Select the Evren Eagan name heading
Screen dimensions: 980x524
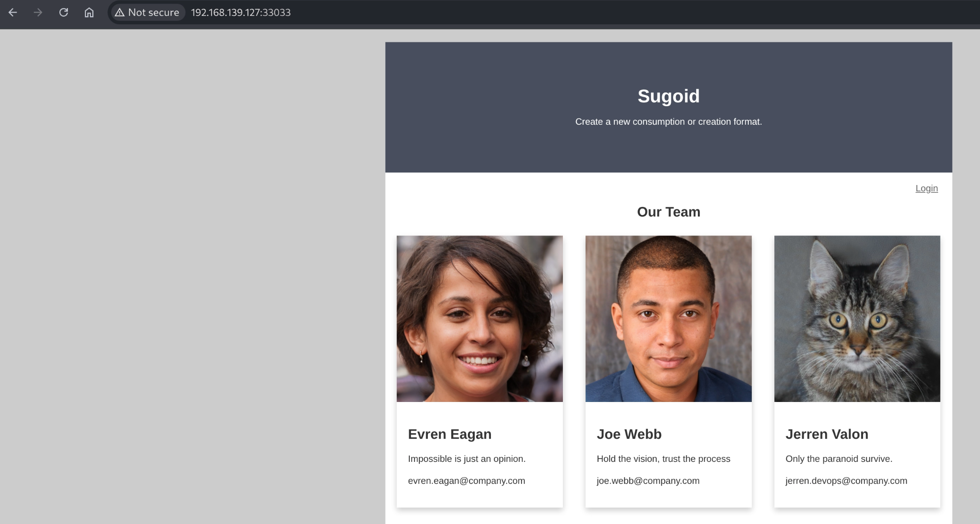click(450, 434)
